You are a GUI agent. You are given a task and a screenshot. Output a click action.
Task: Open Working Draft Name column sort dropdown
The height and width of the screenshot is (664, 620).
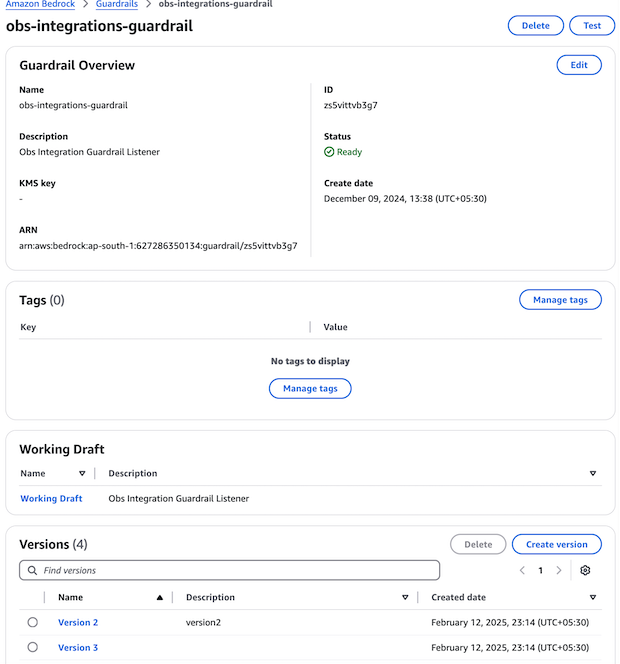coord(82,473)
